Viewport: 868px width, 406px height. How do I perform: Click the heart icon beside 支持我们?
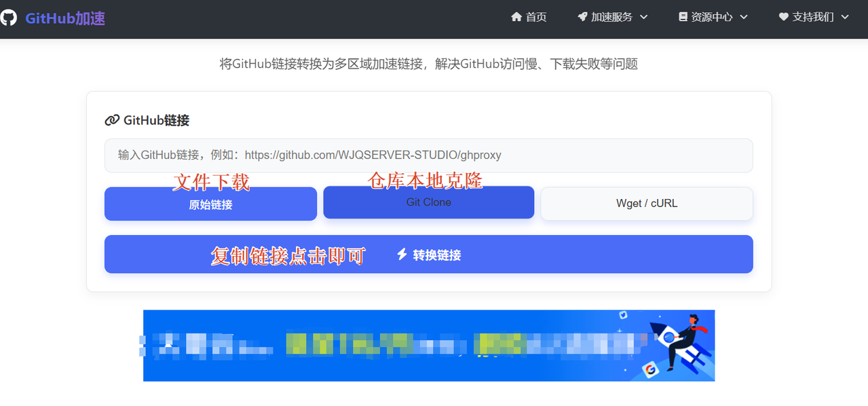click(784, 17)
